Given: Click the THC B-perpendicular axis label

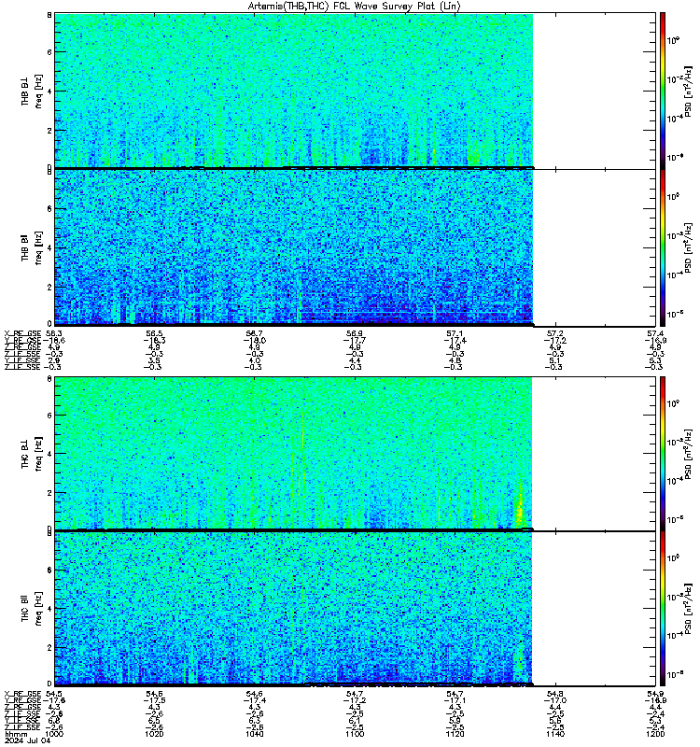Looking at the screenshot, I should pyautogui.click(x=25, y=454).
